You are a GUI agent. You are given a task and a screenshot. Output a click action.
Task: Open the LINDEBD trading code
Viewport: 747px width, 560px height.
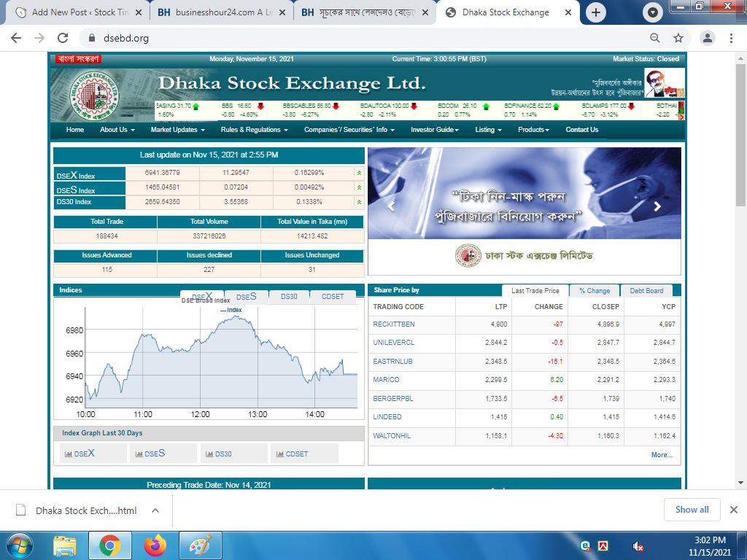(x=387, y=416)
